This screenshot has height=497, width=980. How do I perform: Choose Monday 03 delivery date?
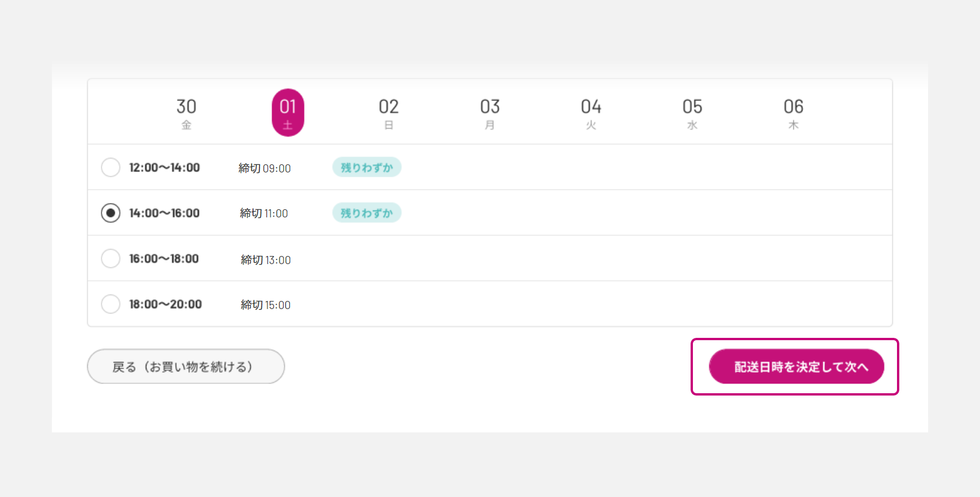point(490,113)
